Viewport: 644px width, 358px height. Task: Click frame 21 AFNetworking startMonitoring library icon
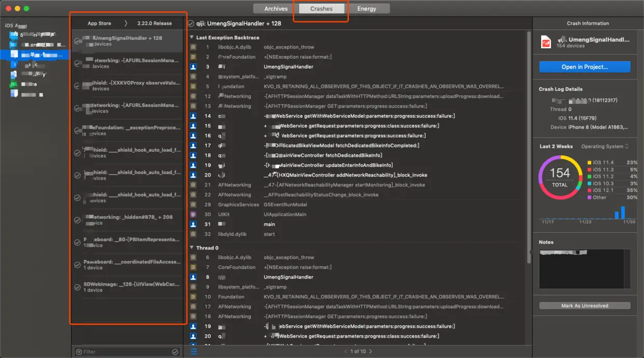tap(193, 185)
